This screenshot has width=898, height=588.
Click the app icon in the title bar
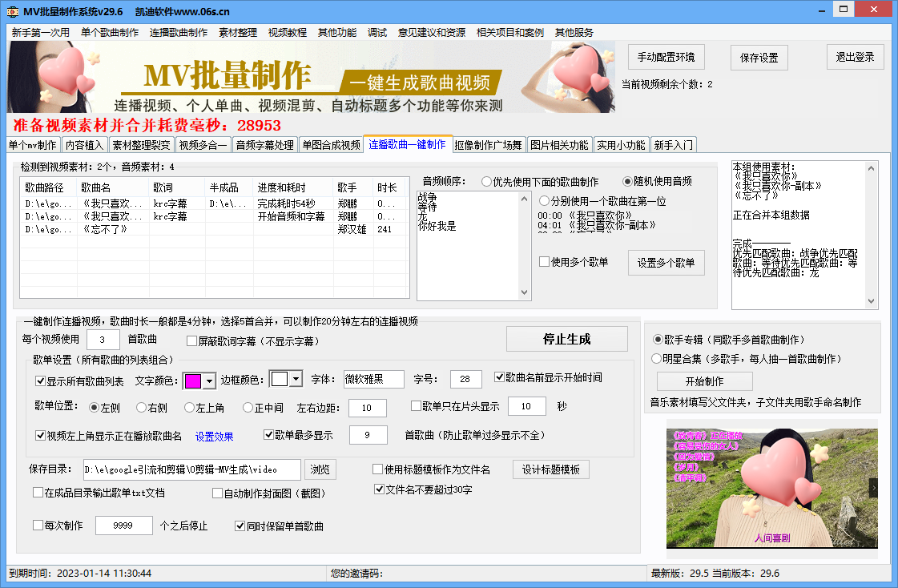(12, 11)
